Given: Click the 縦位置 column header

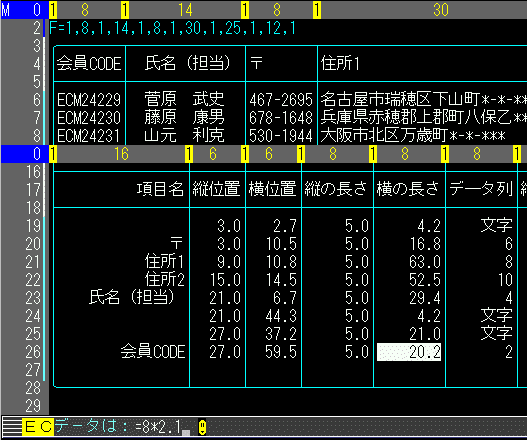Looking at the screenshot, I should point(216,189).
